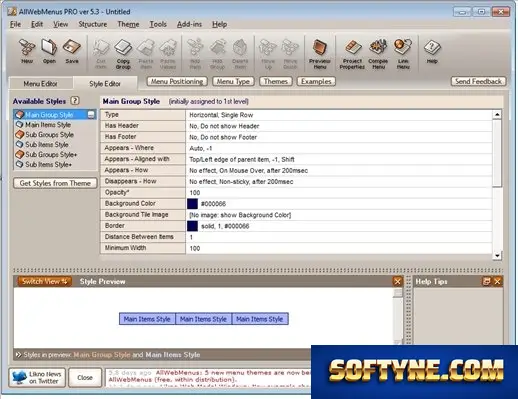Close the Style Preview panel
Image resolution: width=518 pixels, height=399 pixels.
(x=397, y=282)
